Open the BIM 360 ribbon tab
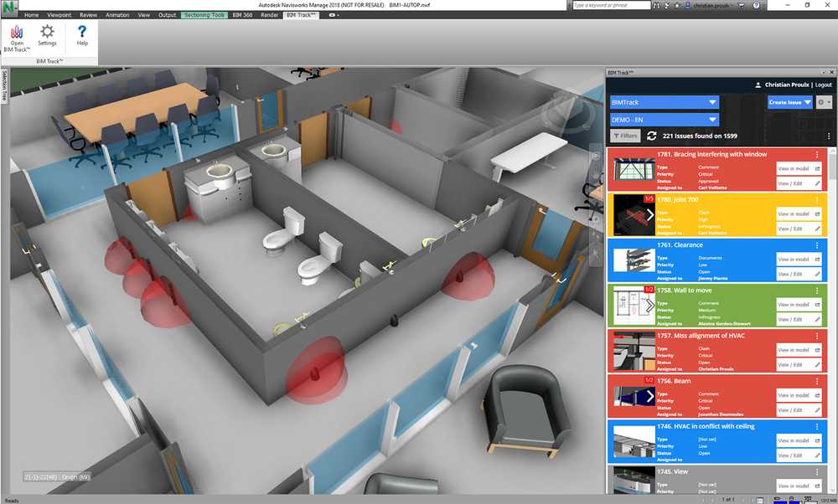Viewport: 838px width, 504px height. click(x=242, y=15)
